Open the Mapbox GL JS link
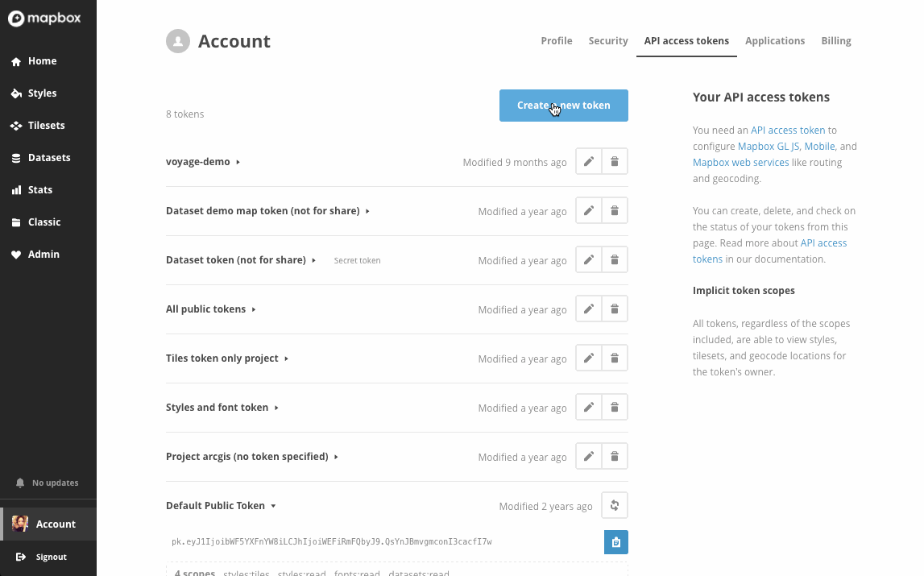 click(x=769, y=146)
